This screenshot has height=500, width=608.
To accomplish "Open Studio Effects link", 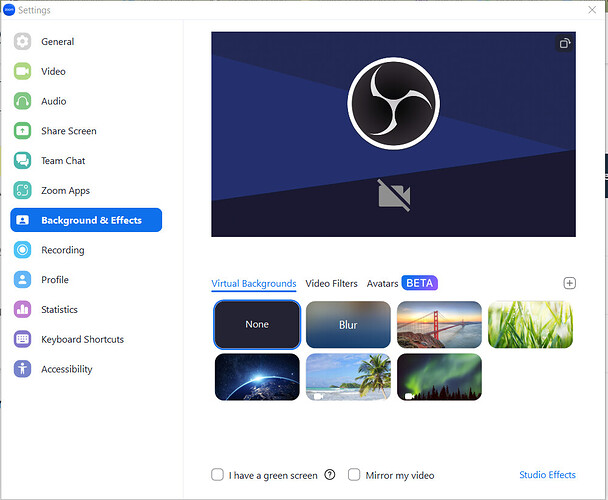I will (547, 475).
